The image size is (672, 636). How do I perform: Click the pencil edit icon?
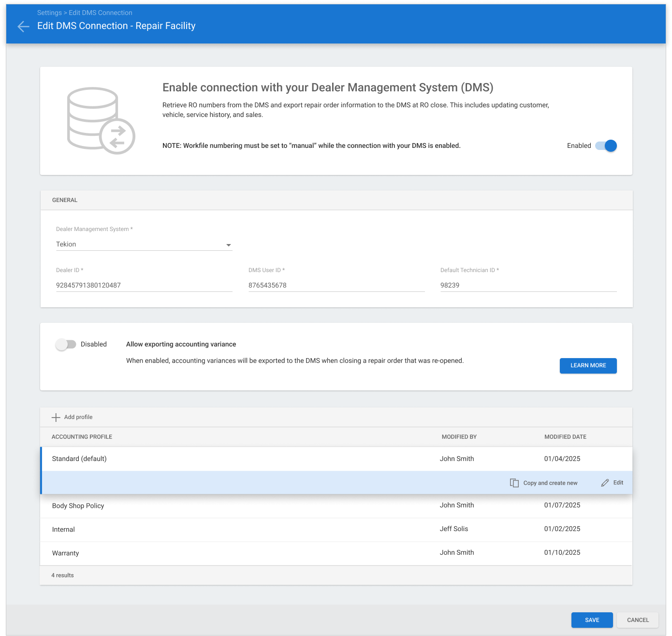tap(605, 483)
